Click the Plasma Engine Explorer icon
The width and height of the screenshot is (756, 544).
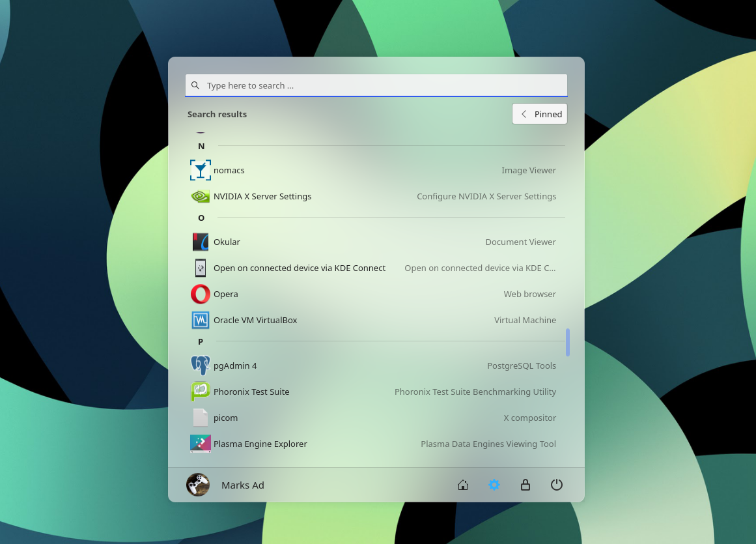201,444
